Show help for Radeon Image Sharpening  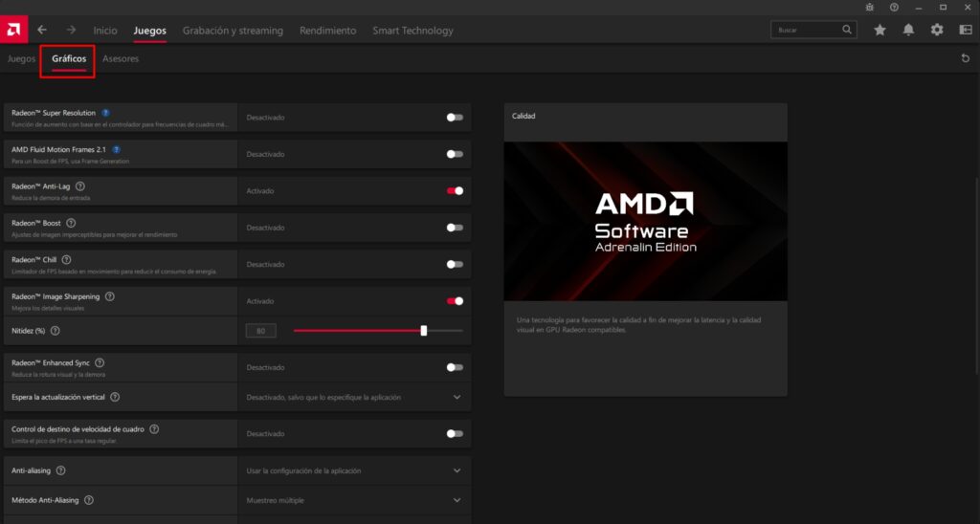[109, 296]
